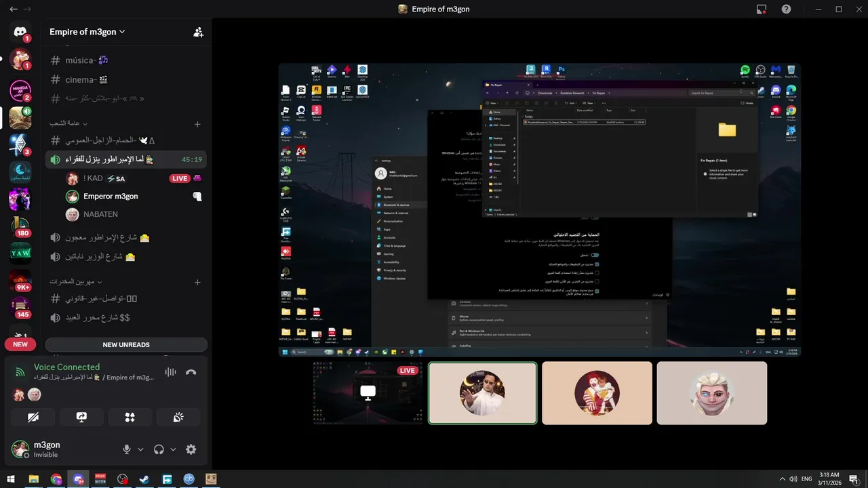This screenshot has width=868, height=488.
Task: Click the LIVE badge beside KAD
Action: tap(180, 179)
